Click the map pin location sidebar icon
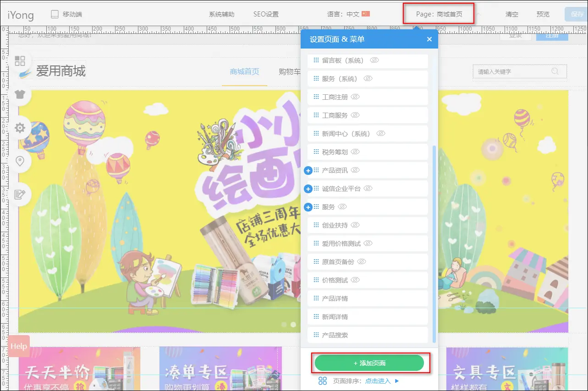The width and height of the screenshot is (588, 391). [20, 161]
